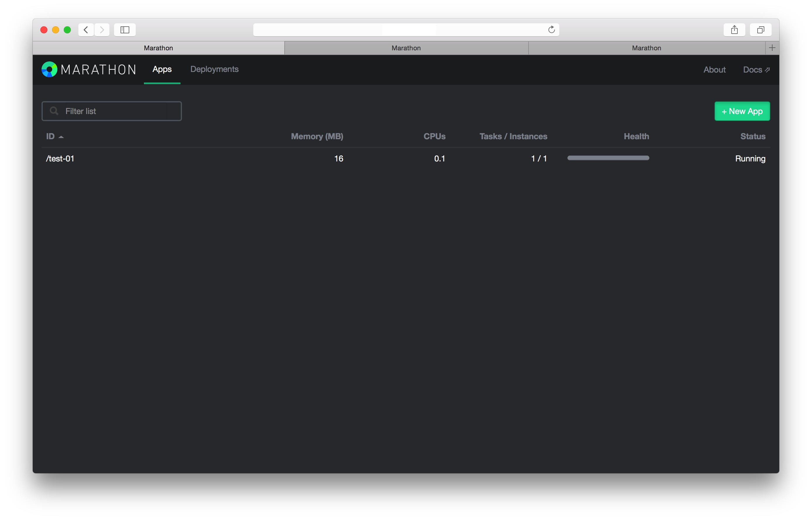Click the + New App button
Screen dimensions: 812x520
point(742,111)
